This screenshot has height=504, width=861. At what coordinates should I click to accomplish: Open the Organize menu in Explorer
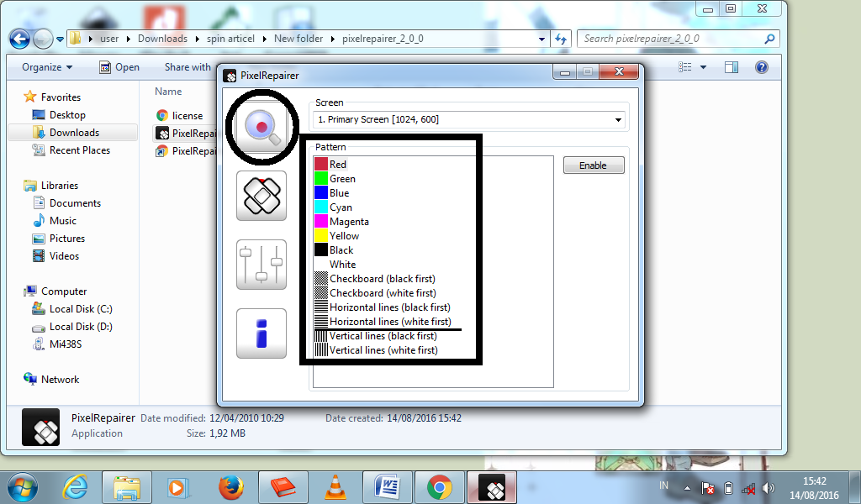point(47,67)
